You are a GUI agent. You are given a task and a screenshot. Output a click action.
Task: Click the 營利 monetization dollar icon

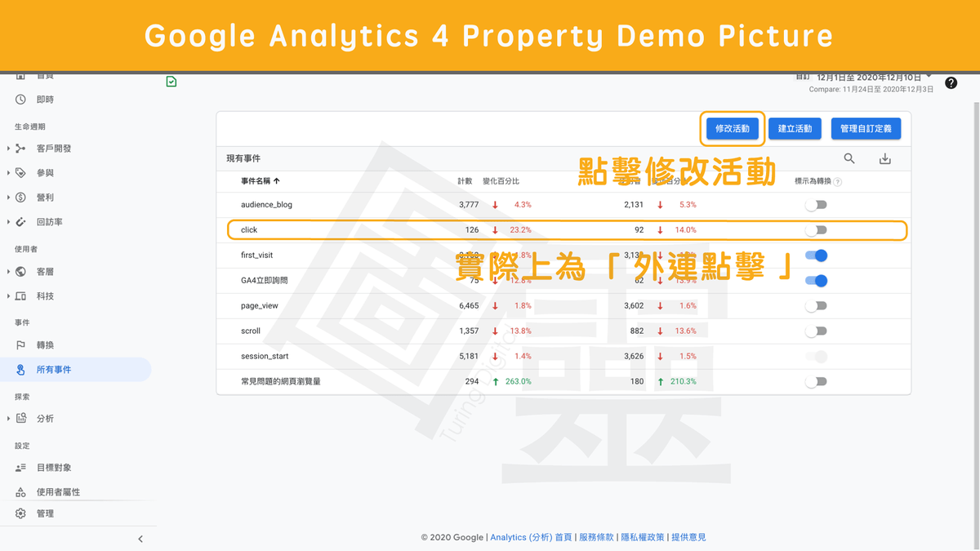click(x=20, y=198)
